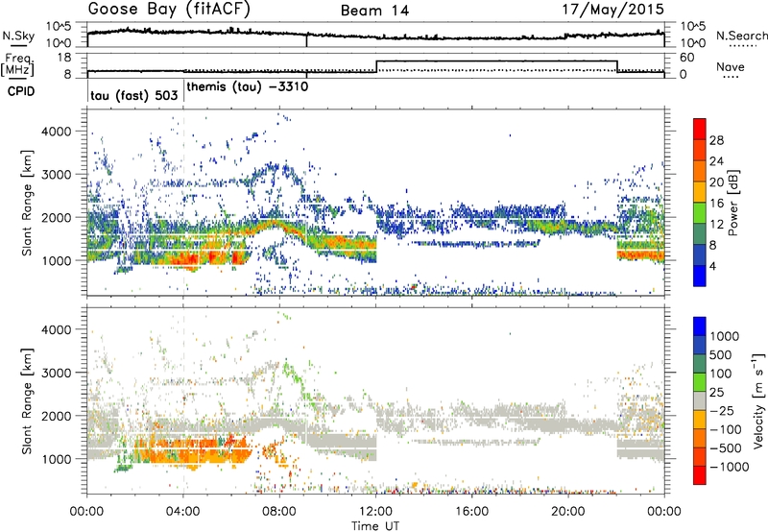Viewport: 768px width, 532px height.
Task: Click the '20:00' time axis label
Action: [x=567, y=512]
